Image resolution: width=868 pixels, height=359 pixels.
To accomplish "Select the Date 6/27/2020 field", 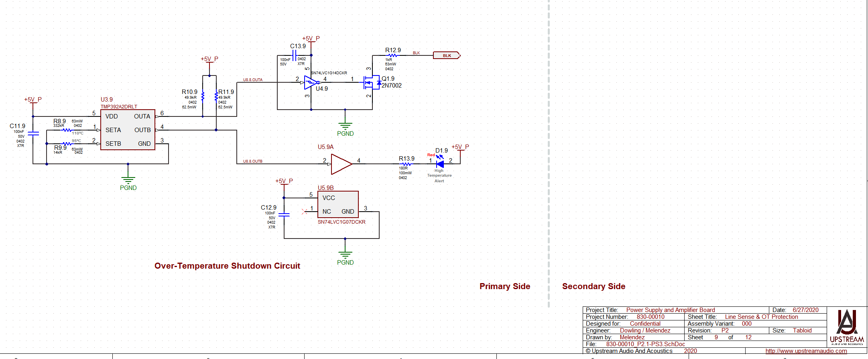I will pos(805,310).
